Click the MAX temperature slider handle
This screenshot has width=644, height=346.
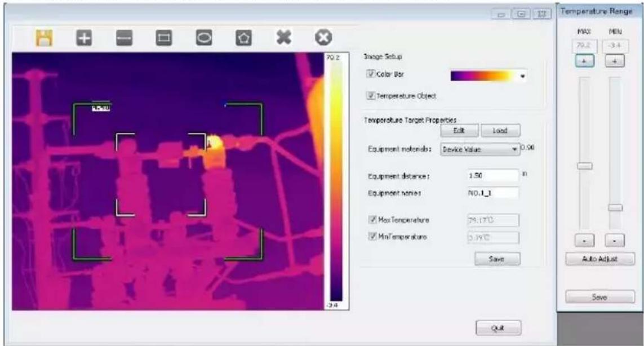pyautogui.click(x=584, y=166)
